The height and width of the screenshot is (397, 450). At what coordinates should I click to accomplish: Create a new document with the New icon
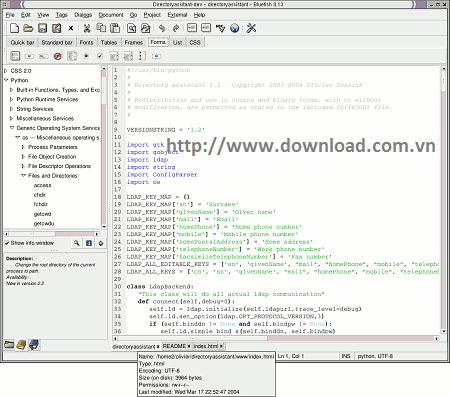14,28
